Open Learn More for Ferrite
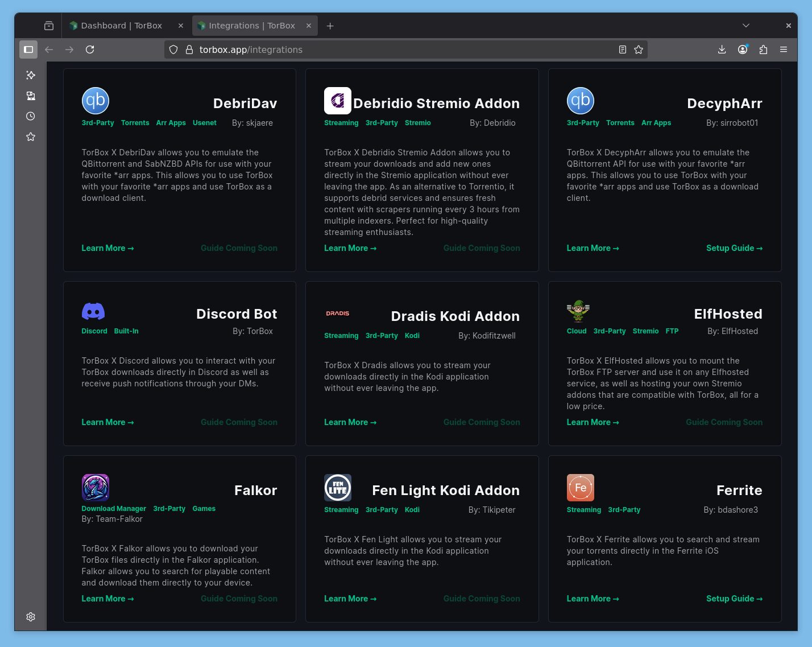The width and height of the screenshot is (812, 647). pos(593,599)
